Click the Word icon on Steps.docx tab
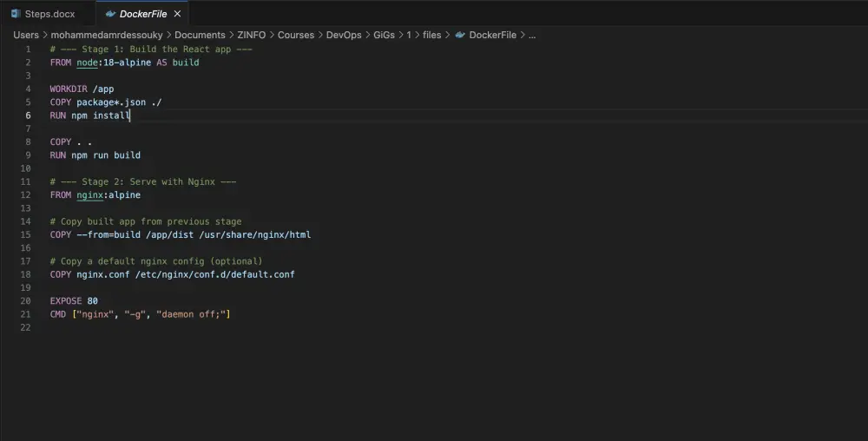 pos(16,14)
